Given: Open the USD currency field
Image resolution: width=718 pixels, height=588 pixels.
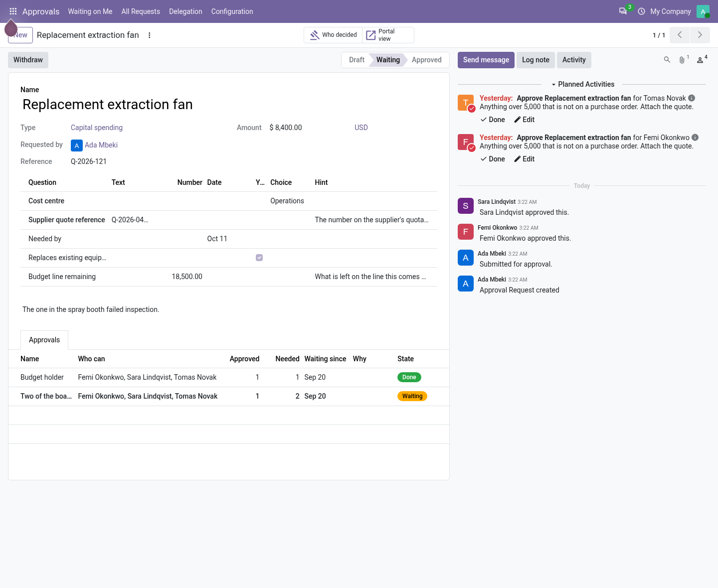Looking at the screenshot, I should click(361, 128).
